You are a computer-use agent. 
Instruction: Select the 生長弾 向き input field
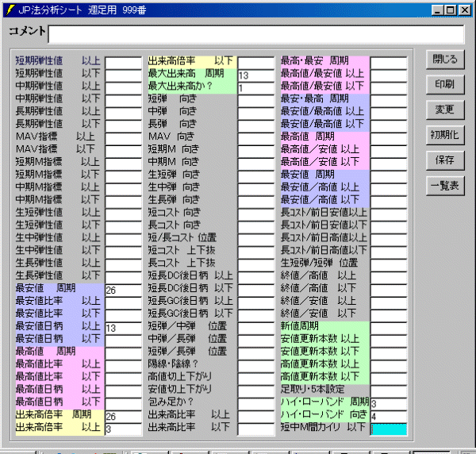(x=256, y=202)
